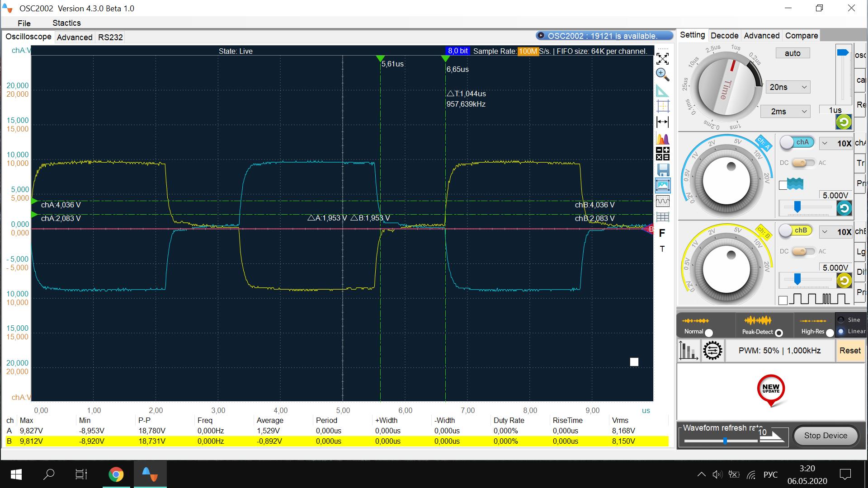
Task: Toggle channel B DC/AC coupling switch
Action: pos(803,251)
